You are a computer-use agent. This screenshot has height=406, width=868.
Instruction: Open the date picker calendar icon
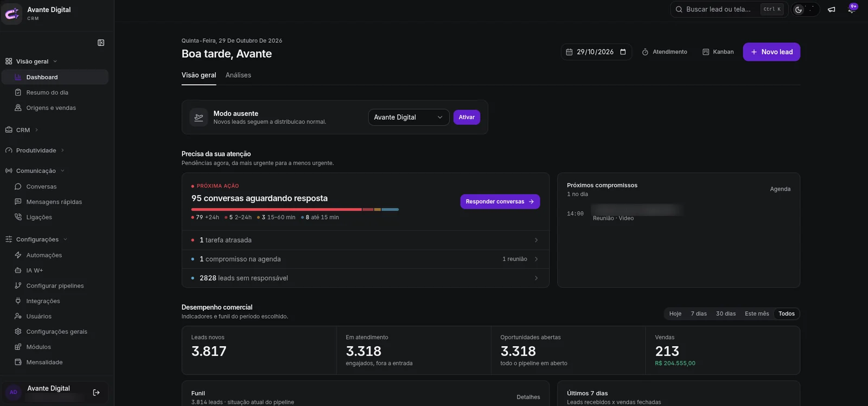click(623, 52)
